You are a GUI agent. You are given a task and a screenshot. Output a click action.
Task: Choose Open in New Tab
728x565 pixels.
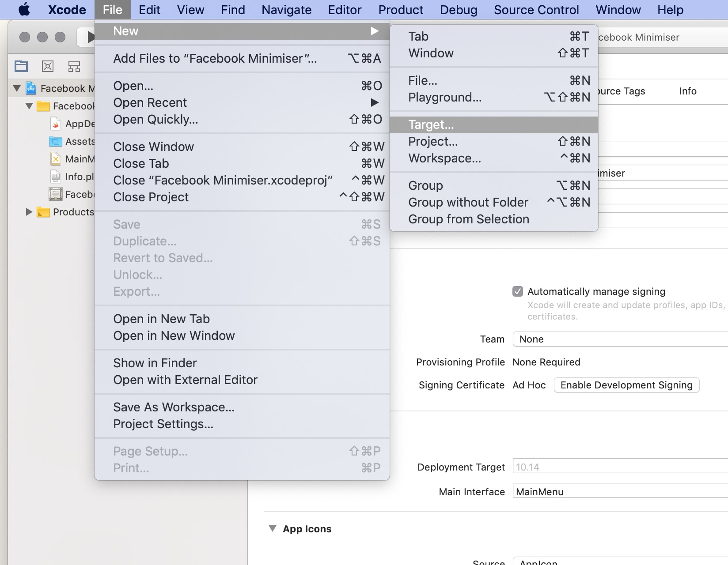coord(242,319)
